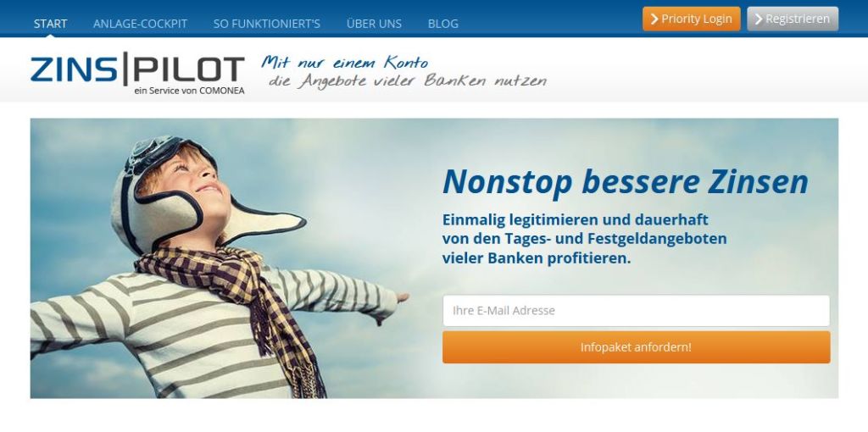Screen dimensions: 868x432
Task: Click the arrow icon in Priority Login
Action: [x=654, y=19]
